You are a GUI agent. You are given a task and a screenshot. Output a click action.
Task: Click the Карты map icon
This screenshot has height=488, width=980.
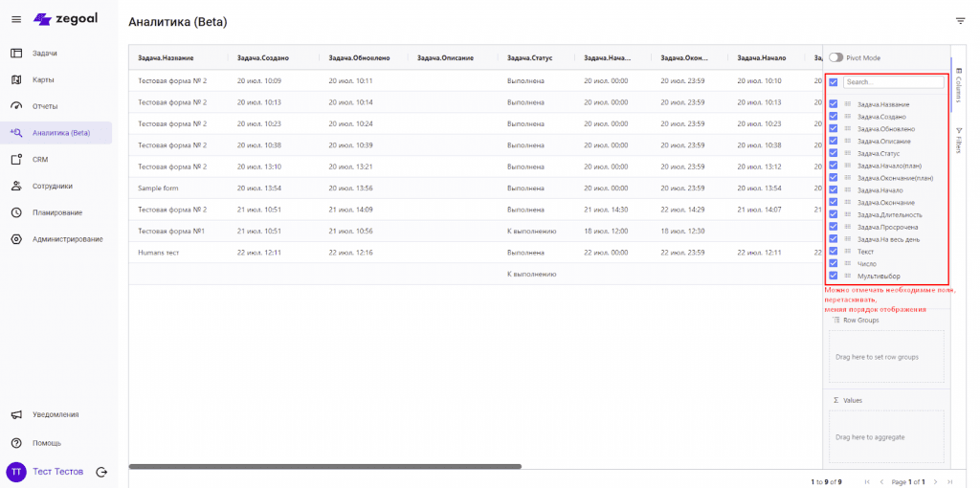(x=16, y=79)
